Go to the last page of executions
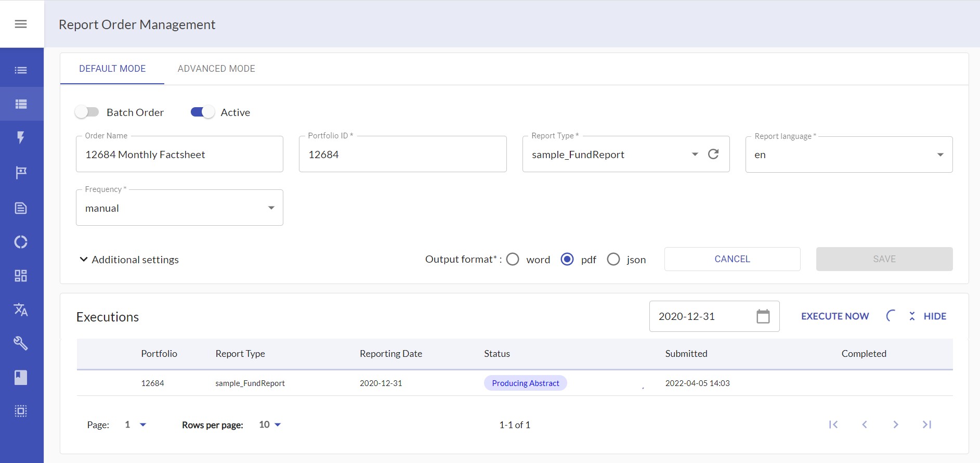The width and height of the screenshot is (980, 463). tap(926, 425)
